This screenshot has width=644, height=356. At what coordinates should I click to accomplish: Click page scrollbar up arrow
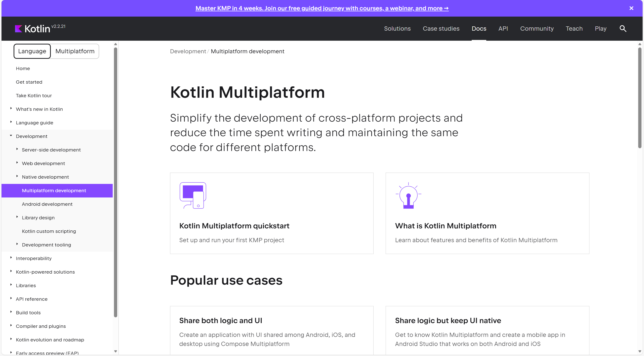pyautogui.click(x=639, y=44)
